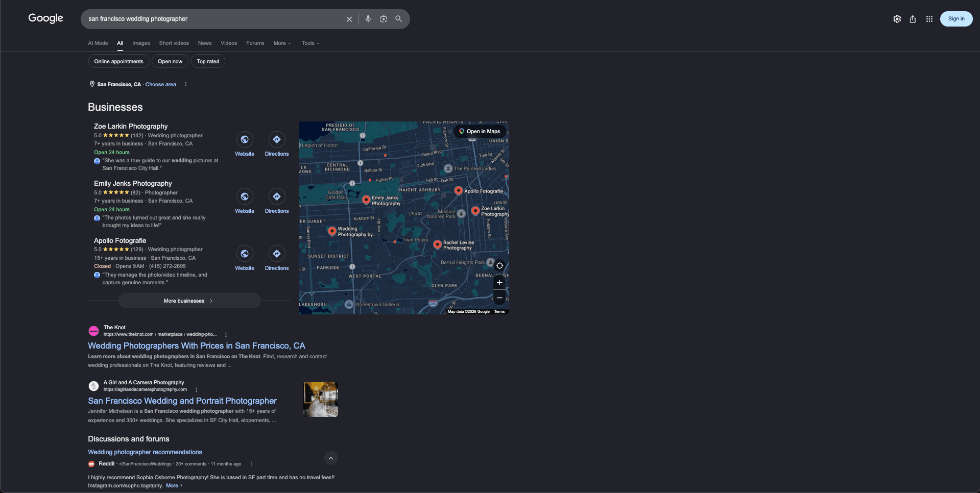
Task: Switch to News tab
Action: (205, 43)
